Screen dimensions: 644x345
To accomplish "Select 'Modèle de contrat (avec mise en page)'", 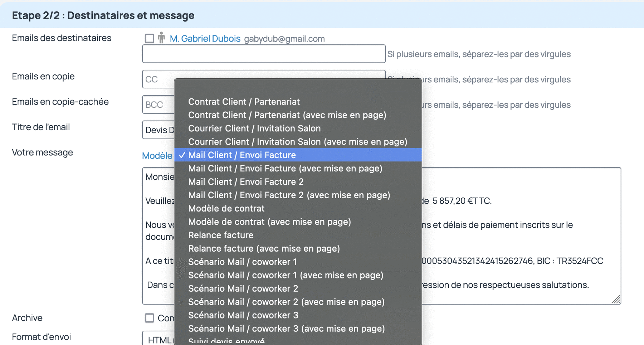I will tap(298, 222).
